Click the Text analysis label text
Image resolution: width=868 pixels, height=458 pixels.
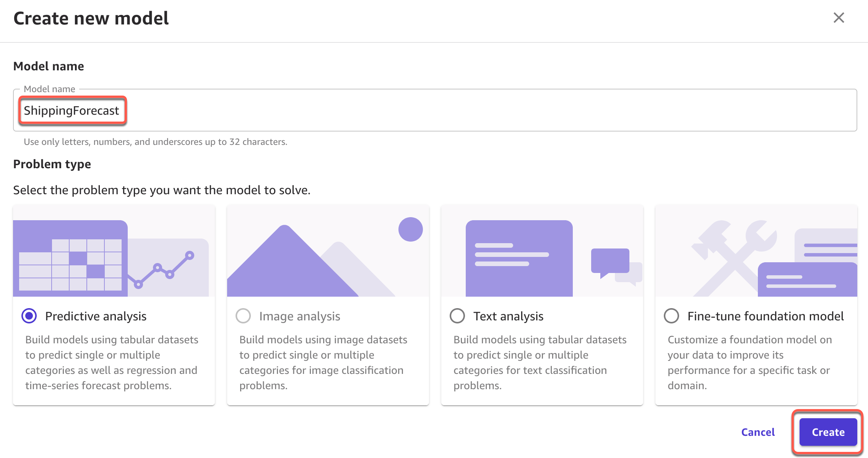508,316
